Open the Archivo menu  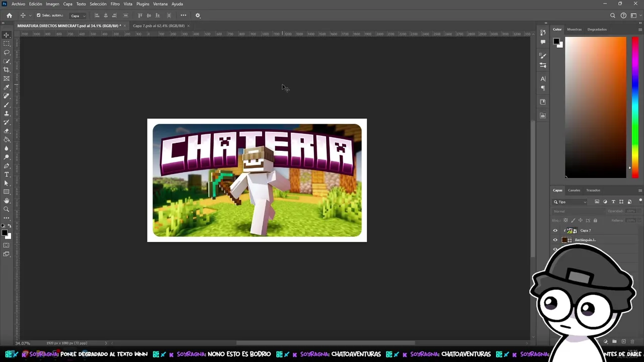pos(18,4)
